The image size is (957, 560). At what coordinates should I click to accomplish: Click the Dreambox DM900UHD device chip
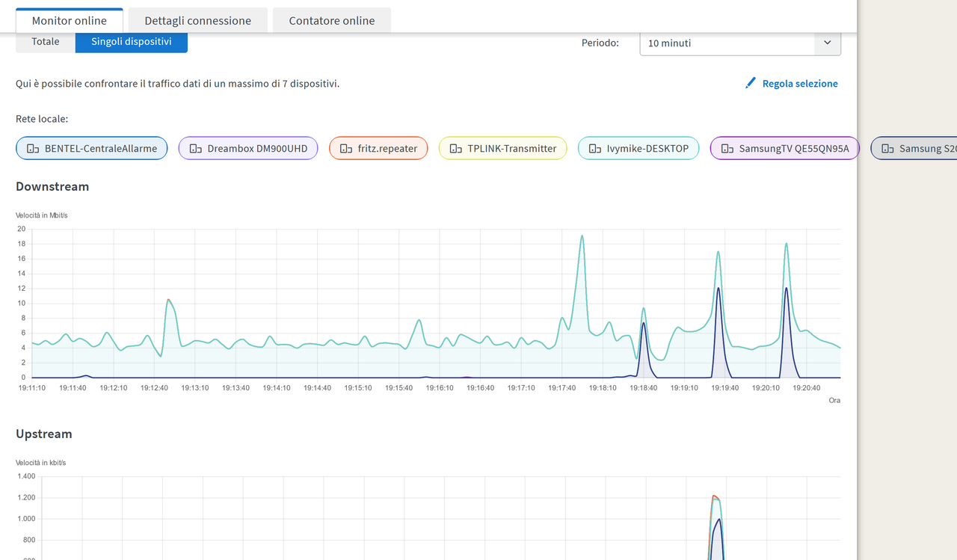248,148
